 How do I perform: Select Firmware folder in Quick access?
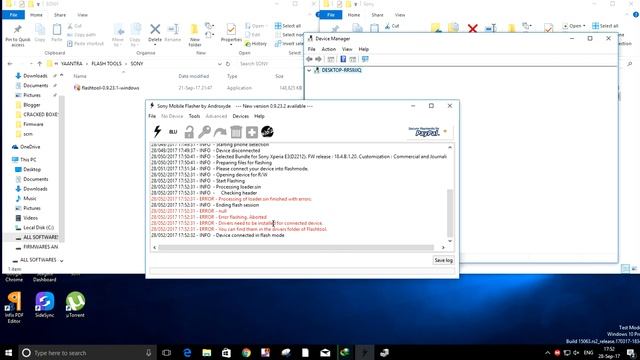tap(33, 124)
